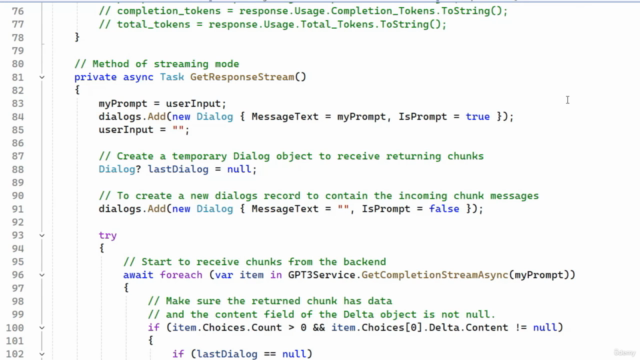The image size is (640, 360).
Task: Collapse the try block at line 93
Action: tap(42, 236)
